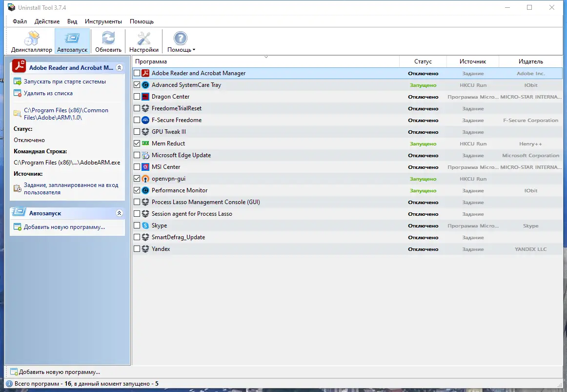The width and height of the screenshot is (567, 392).
Task: Uncheck Advanced SystemCare Tray checkbox
Action: [137, 85]
